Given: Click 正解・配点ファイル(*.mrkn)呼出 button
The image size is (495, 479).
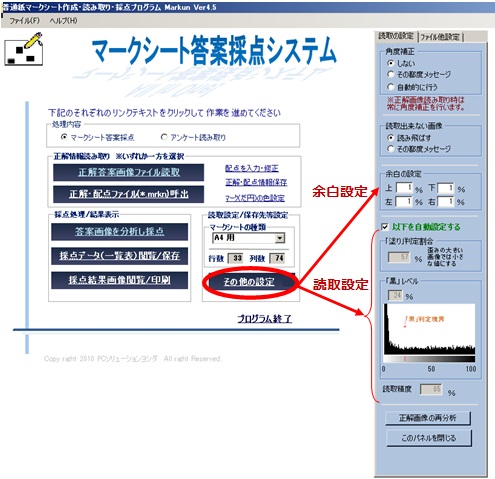Looking at the screenshot, I should click(129, 194).
